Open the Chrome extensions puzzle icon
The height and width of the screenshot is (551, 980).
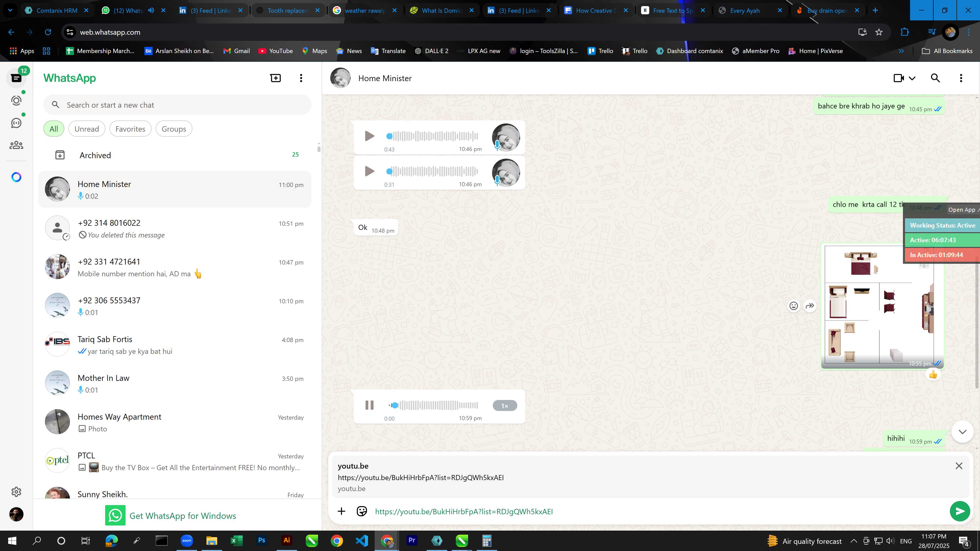pyautogui.click(x=905, y=32)
